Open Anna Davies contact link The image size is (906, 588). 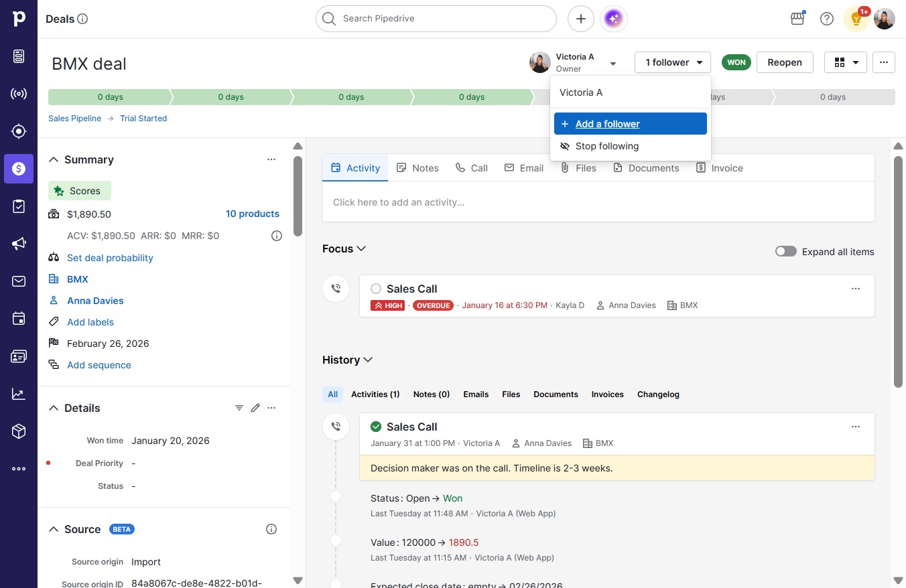pyautogui.click(x=95, y=301)
